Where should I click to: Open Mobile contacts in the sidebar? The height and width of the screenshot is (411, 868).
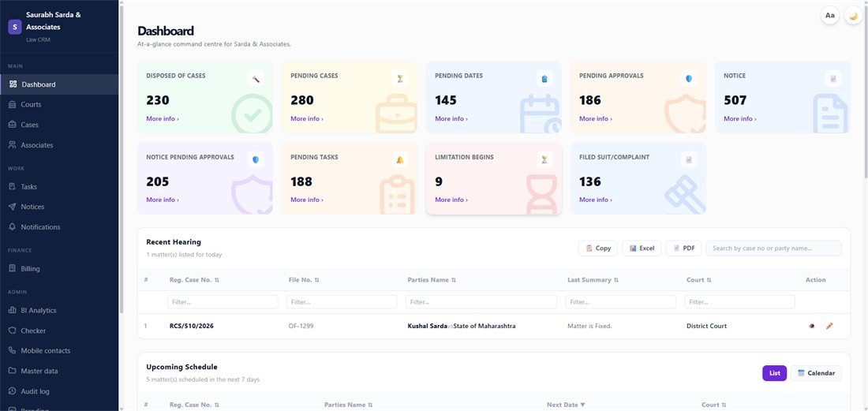point(58,351)
